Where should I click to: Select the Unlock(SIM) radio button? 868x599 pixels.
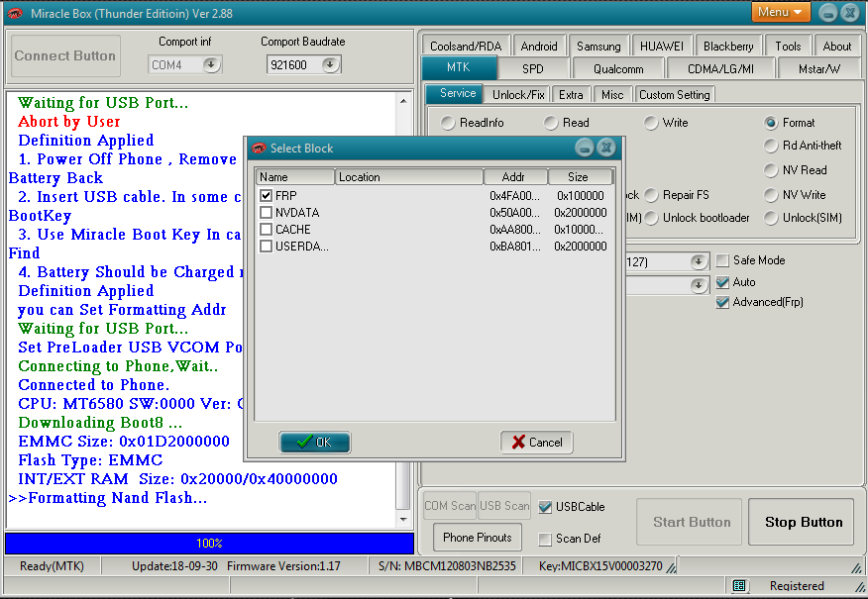point(771,218)
